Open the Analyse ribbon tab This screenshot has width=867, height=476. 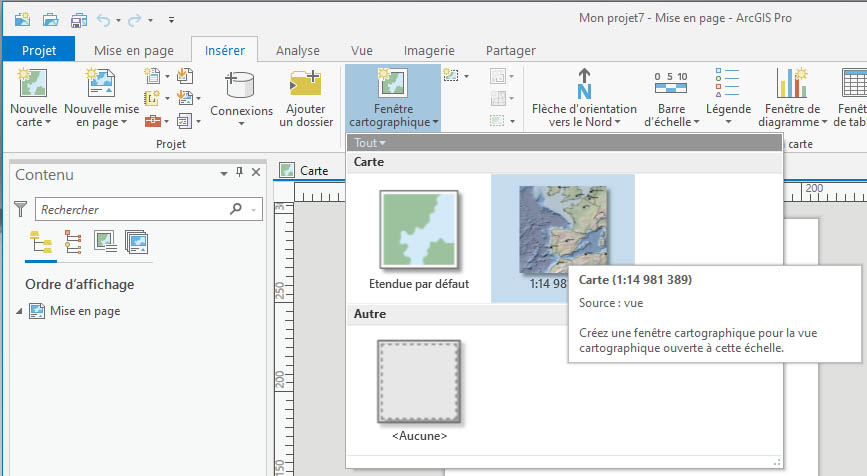tap(297, 50)
